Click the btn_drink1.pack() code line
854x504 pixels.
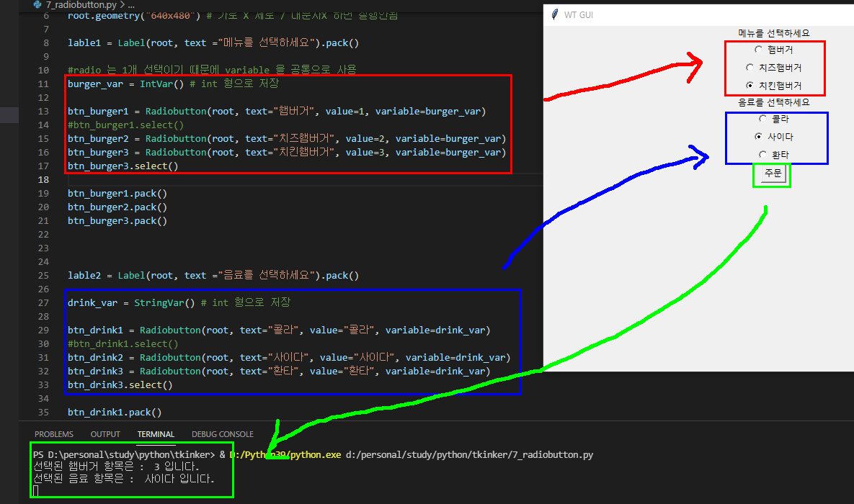coord(115,412)
